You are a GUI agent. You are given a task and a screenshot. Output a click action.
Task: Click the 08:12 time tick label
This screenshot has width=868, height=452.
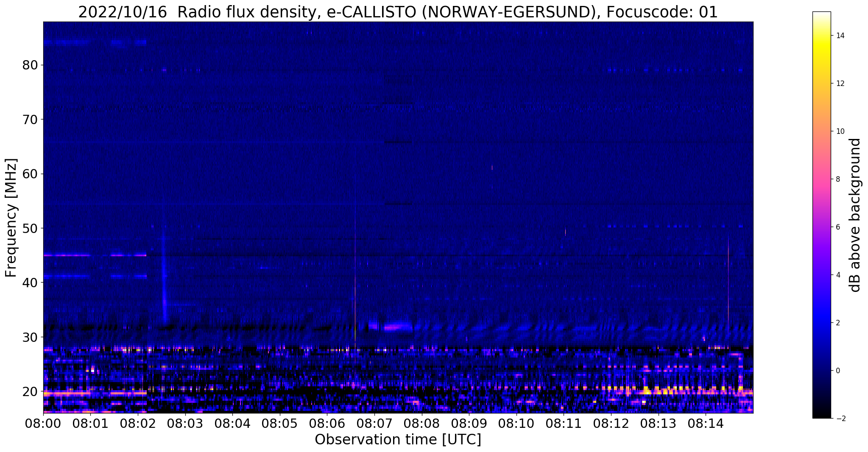(611, 423)
